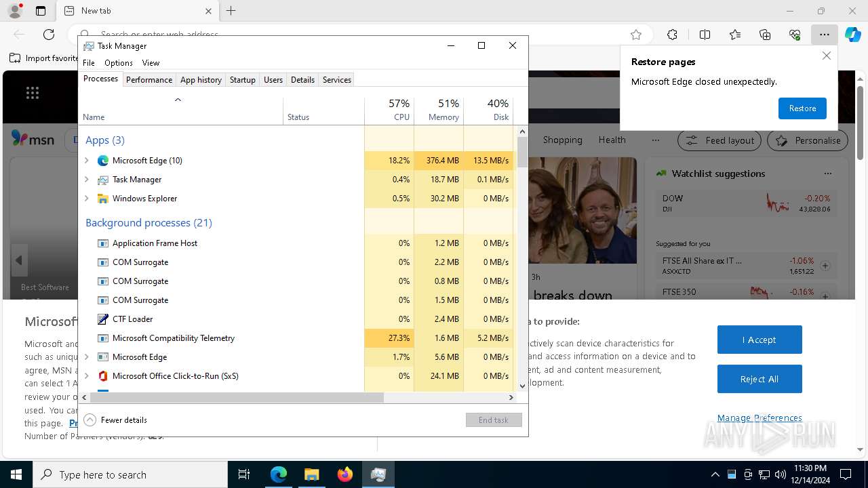The width and height of the screenshot is (868, 488).
Task: Click the favorite star icon in address bar
Action: [636, 35]
